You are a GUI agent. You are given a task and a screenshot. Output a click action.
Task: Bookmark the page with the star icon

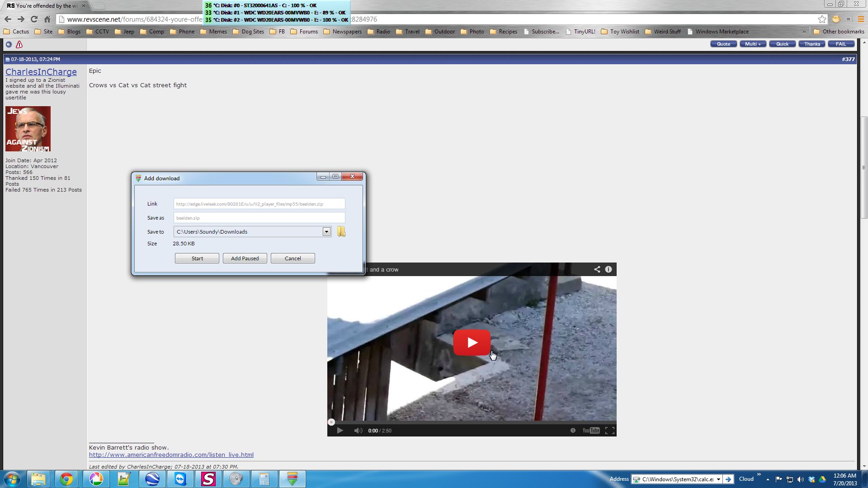coord(822,19)
